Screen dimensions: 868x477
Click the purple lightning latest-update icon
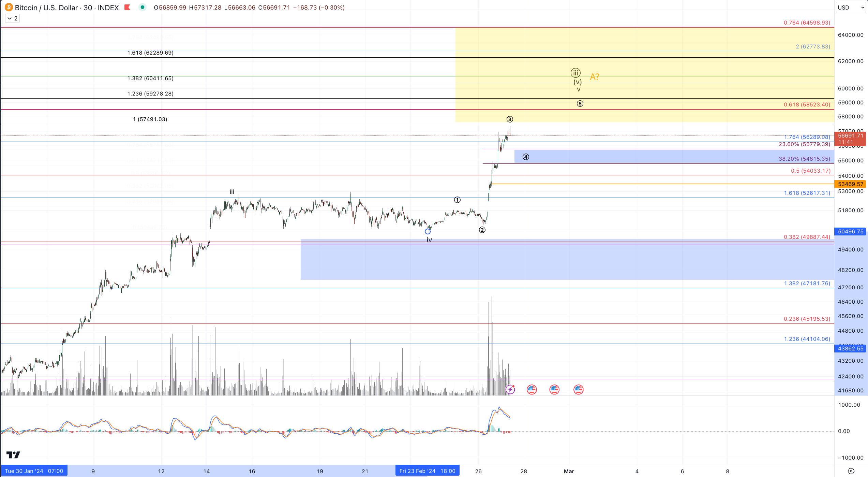(x=510, y=389)
